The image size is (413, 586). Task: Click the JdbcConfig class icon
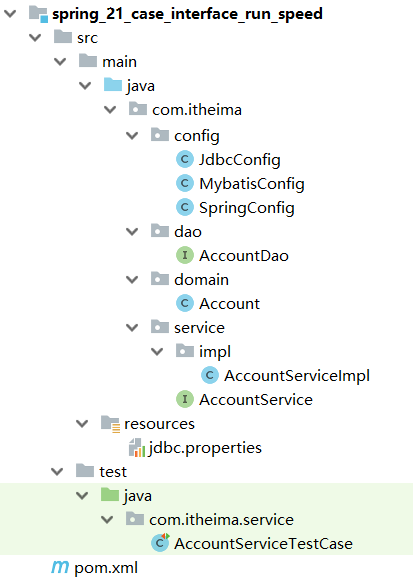(185, 160)
